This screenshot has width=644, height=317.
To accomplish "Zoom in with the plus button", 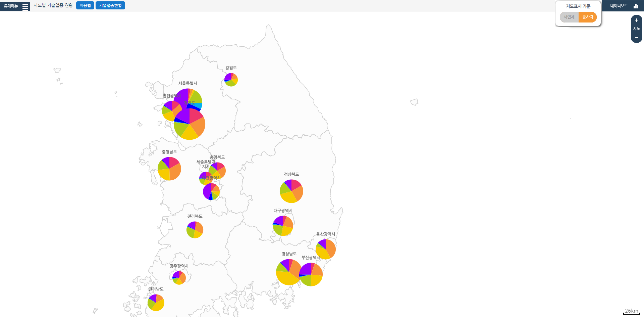I will pyautogui.click(x=636, y=20).
